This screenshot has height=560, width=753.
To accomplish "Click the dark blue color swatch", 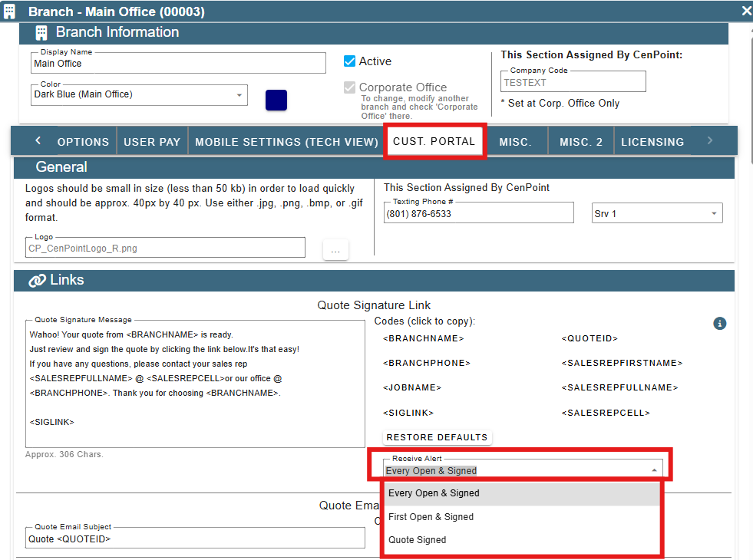I will tap(276, 100).
